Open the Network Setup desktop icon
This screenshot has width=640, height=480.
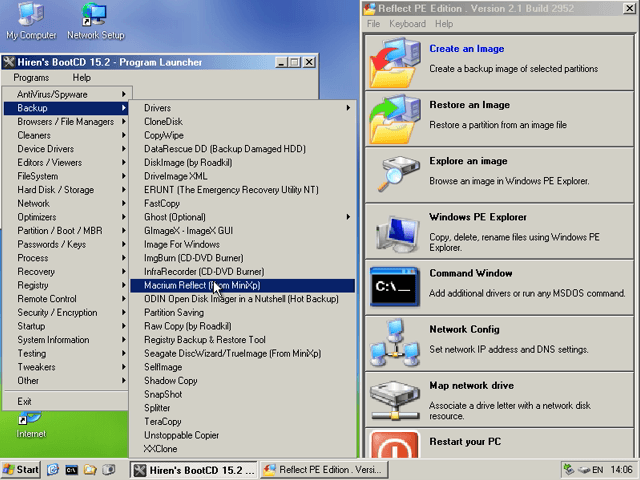(x=96, y=20)
